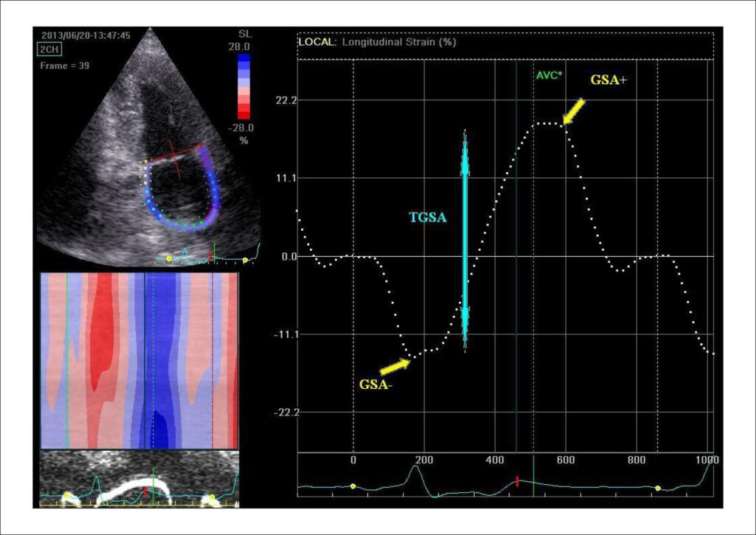Image resolution: width=756 pixels, height=535 pixels.
Task: Click the green line on main ECG strip
Action: [x=534, y=474]
